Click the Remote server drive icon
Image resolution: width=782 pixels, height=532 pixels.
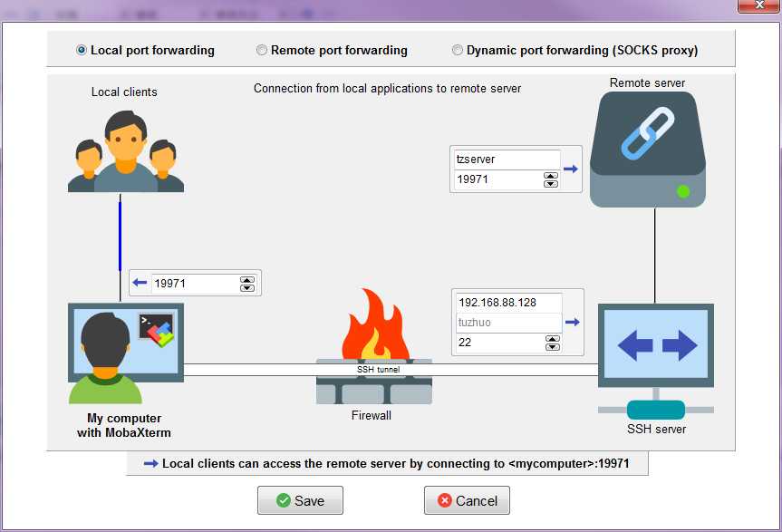coord(647,149)
